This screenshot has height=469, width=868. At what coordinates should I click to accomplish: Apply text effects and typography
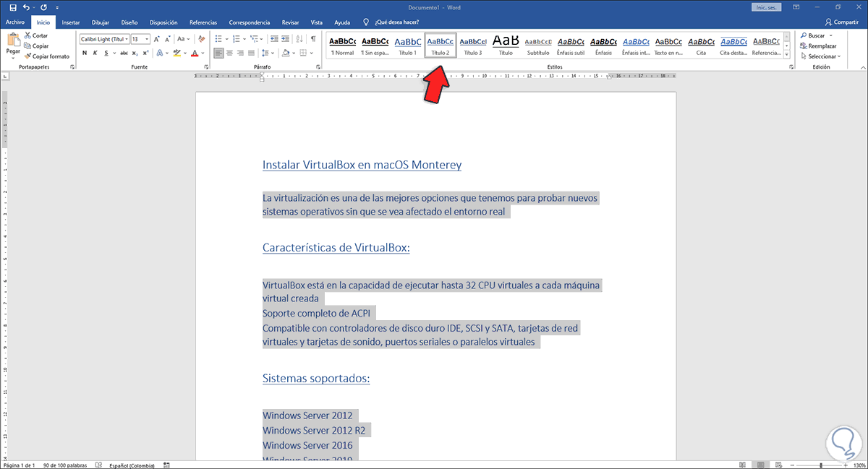click(x=161, y=53)
